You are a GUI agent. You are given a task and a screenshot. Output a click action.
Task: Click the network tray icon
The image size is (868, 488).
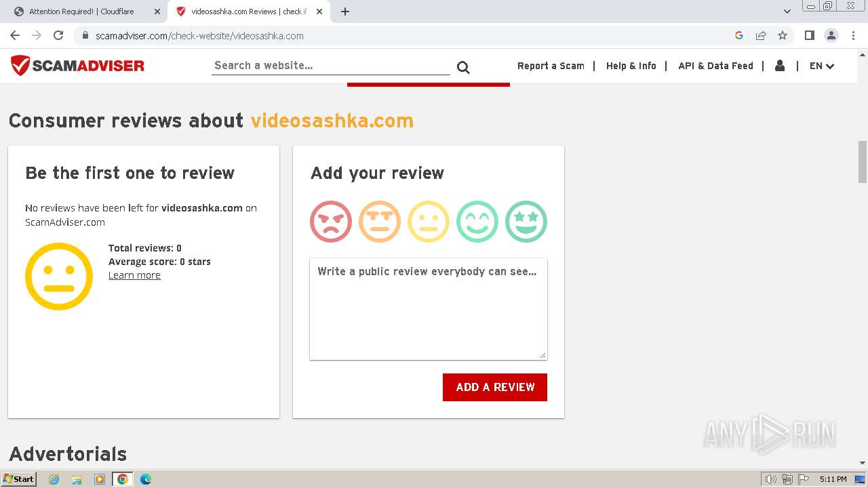pos(787,479)
